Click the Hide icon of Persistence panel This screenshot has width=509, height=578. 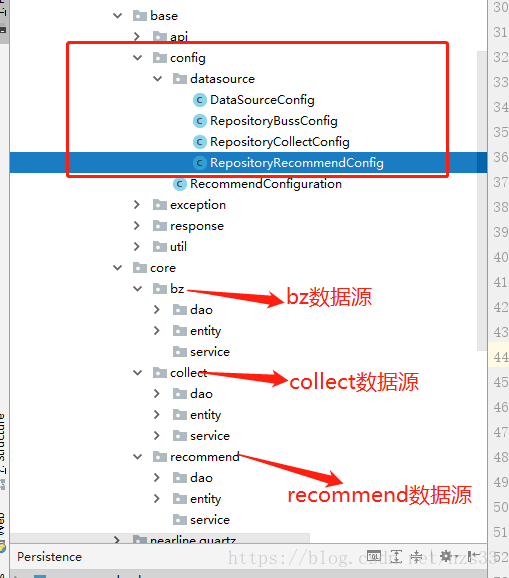click(x=474, y=556)
